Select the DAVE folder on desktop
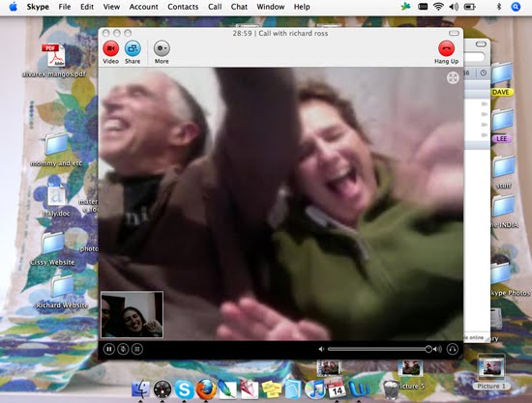Screen dimensions: 532x403 (502, 79)
